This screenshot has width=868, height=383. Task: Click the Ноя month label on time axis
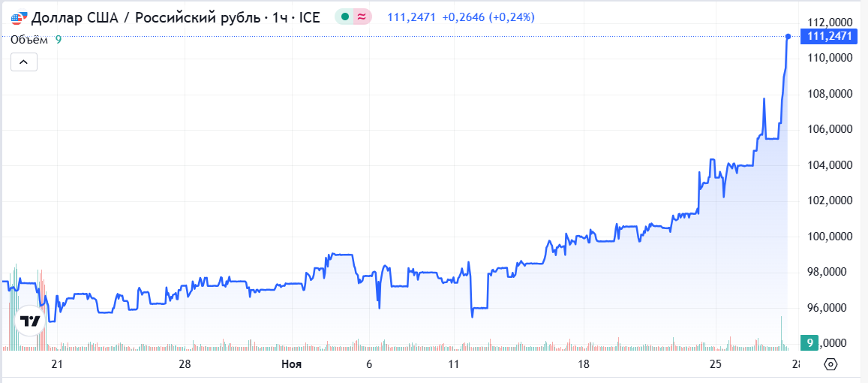pos(291,365)
